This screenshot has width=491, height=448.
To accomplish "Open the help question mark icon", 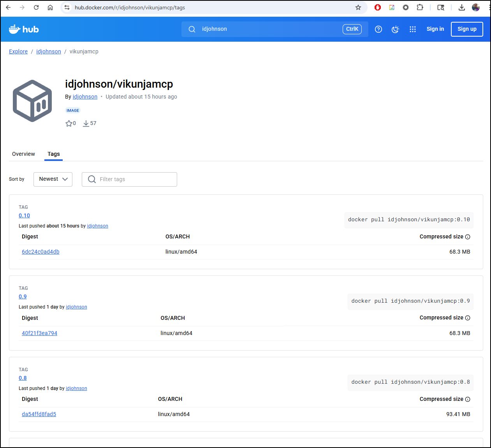I will (378, 29).
